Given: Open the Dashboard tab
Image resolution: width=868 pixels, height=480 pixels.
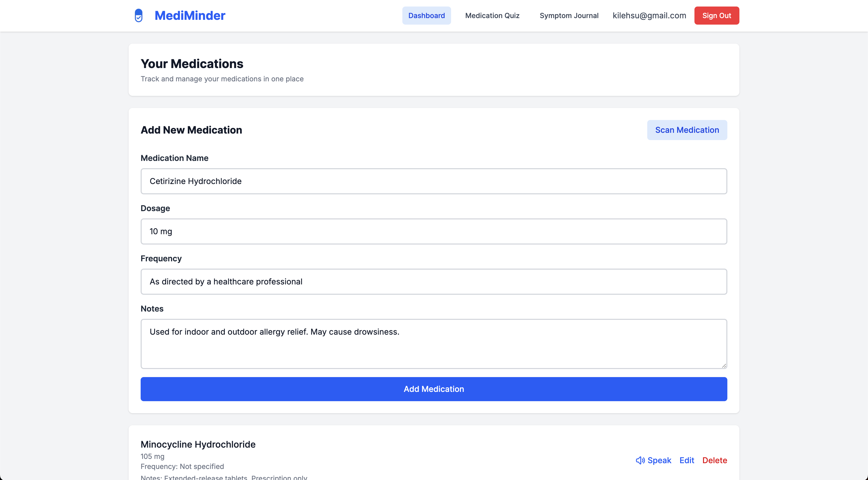Looking at the screenshot, I should (426, 16).
